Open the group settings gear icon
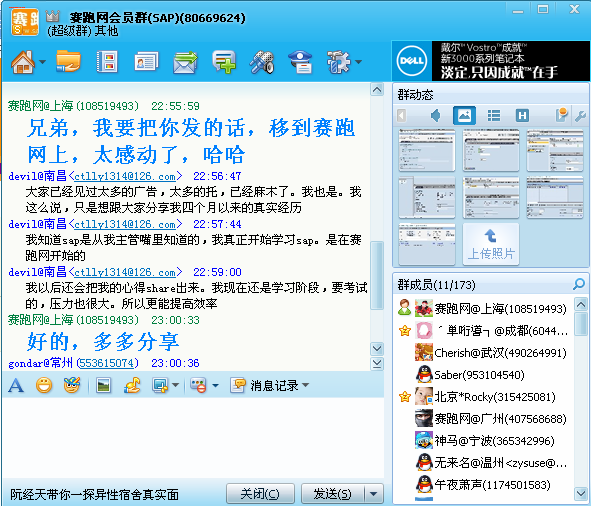 tap(338, 62)
